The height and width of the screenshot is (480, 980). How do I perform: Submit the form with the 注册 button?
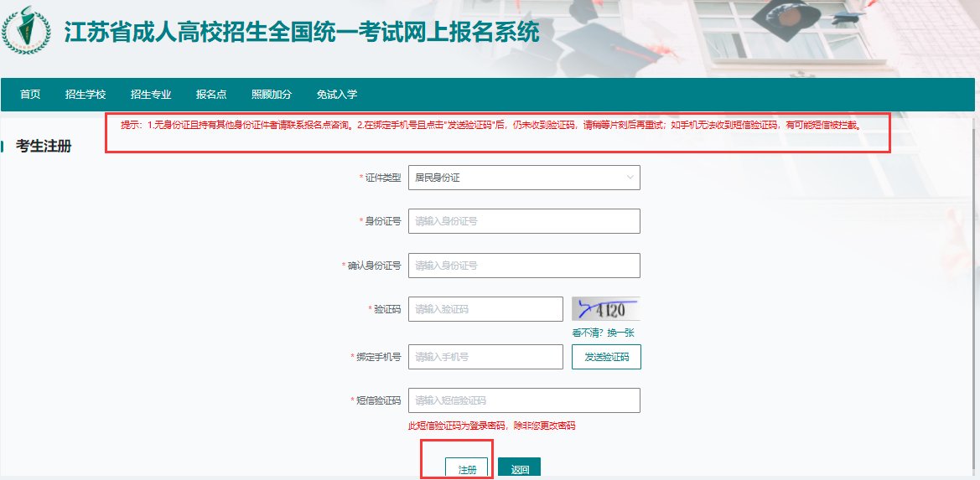point(467,469)
